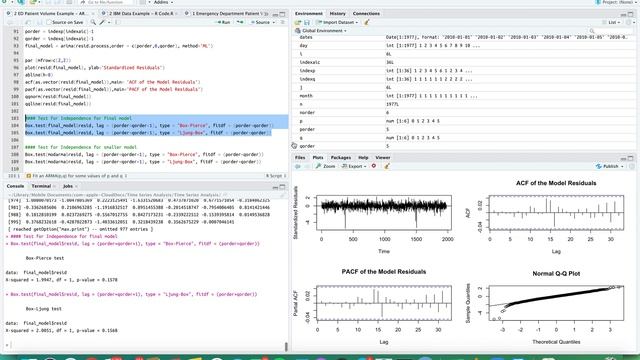Image resolution: width=640 pixels, height=360 pixels.
Task: Click the 'porder' variable row
Action: point(464,129)
